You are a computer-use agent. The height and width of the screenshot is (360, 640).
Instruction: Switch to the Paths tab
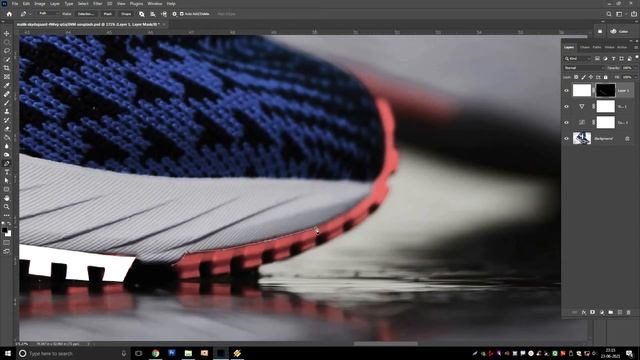click(x=597, y=47)
